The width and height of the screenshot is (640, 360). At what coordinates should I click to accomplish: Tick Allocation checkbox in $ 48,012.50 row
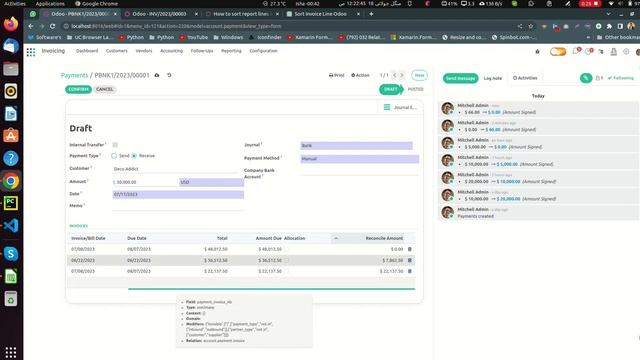click(287, 249)
